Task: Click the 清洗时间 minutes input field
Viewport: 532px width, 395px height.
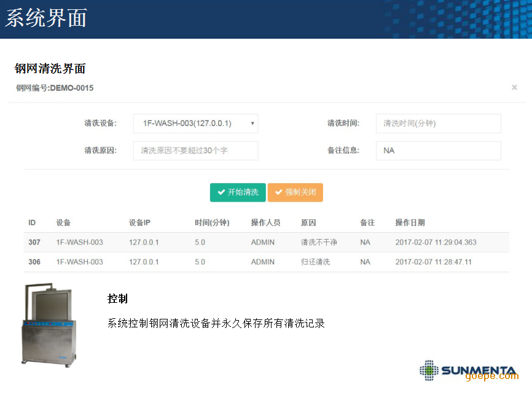Action: [x=438, y=123]
